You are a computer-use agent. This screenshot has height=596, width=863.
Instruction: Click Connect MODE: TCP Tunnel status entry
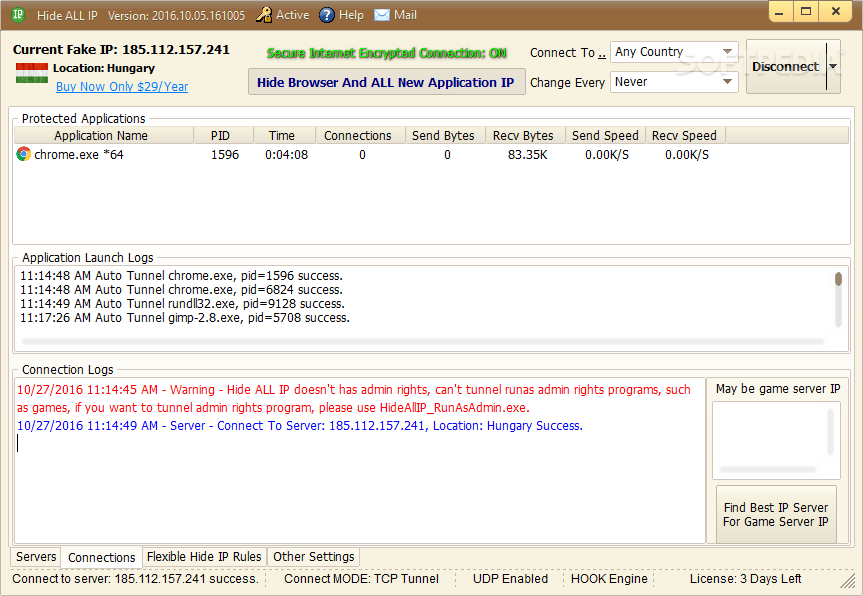(361, 579)
